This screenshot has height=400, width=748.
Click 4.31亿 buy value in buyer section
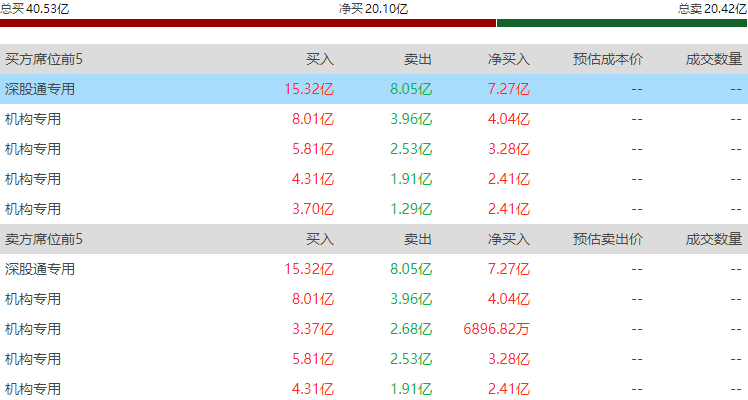tap(313, 179)
